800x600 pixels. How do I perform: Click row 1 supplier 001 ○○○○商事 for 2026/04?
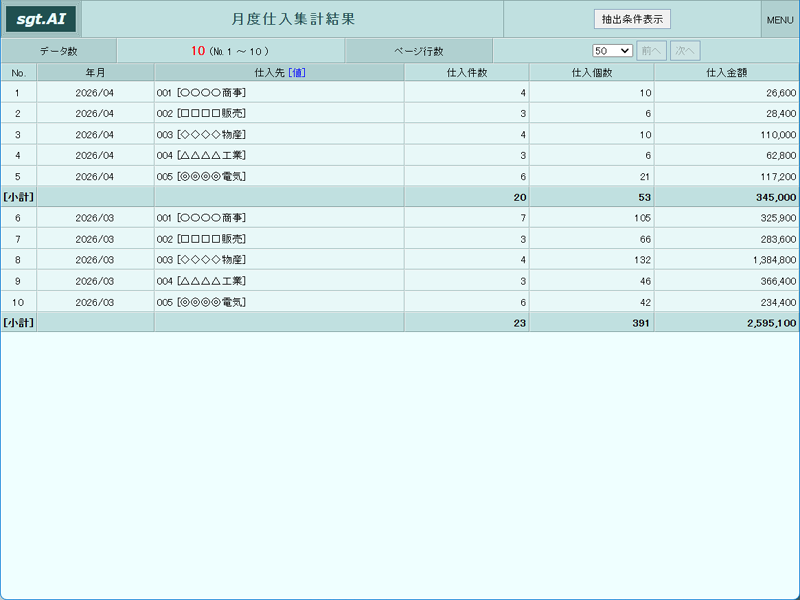click(x=201, y=93)
